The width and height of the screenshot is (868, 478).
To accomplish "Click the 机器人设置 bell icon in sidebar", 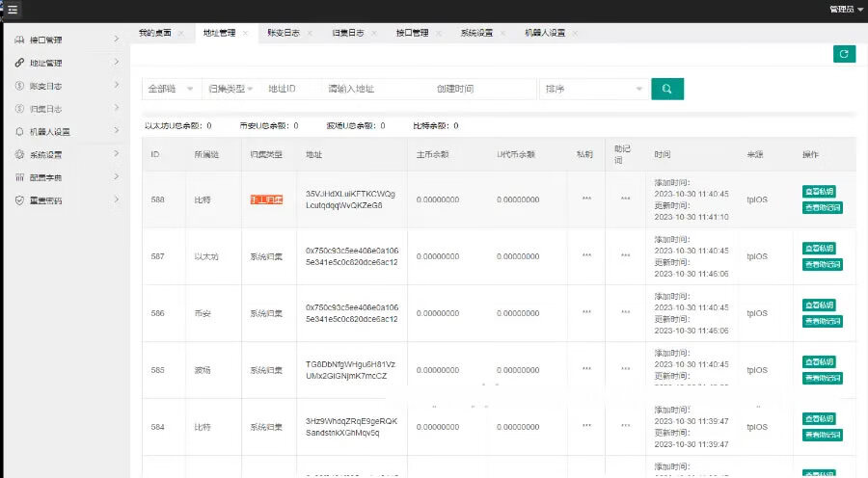I will tap(20, 132).
